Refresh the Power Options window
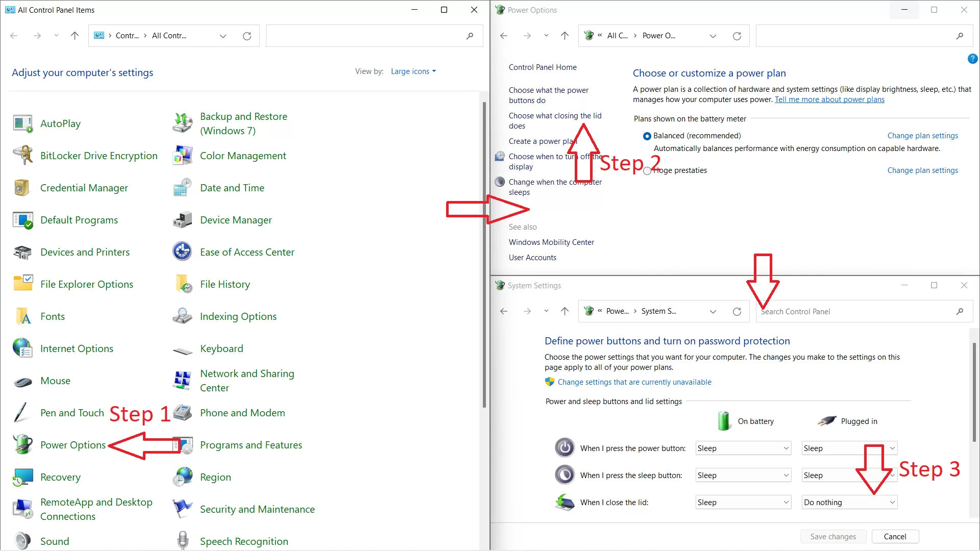Viewport: 980px width, 551px height. [x=737, y=36]
